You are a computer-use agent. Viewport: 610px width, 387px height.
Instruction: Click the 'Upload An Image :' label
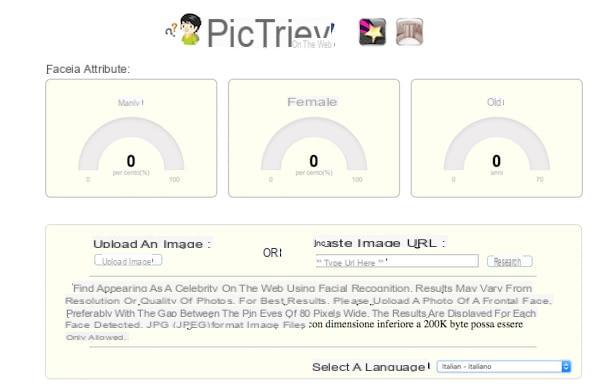coord(152,244)
